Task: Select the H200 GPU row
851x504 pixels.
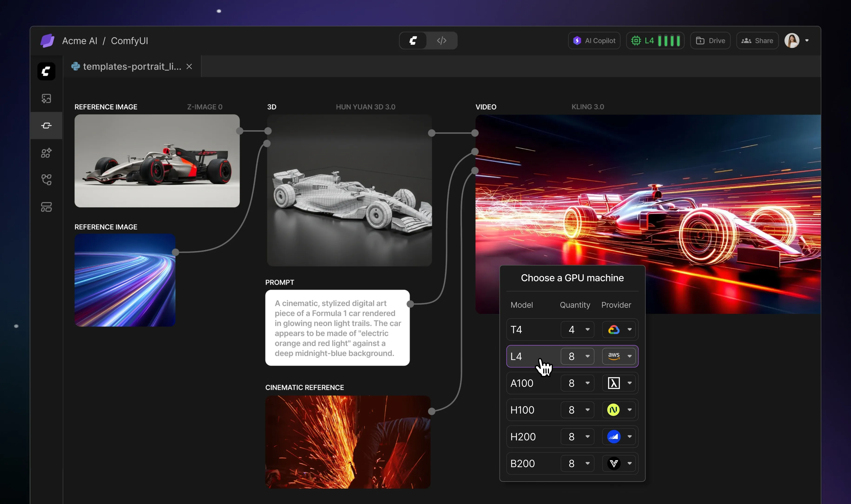Action: 572,437
